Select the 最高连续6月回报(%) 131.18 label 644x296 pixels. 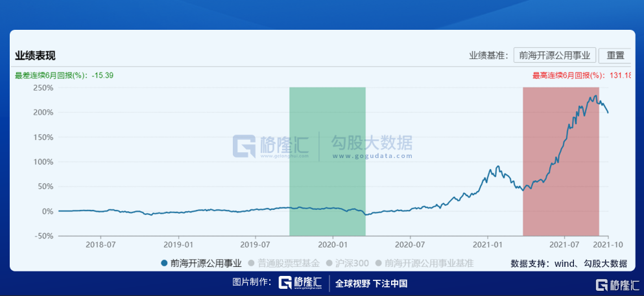582,75
